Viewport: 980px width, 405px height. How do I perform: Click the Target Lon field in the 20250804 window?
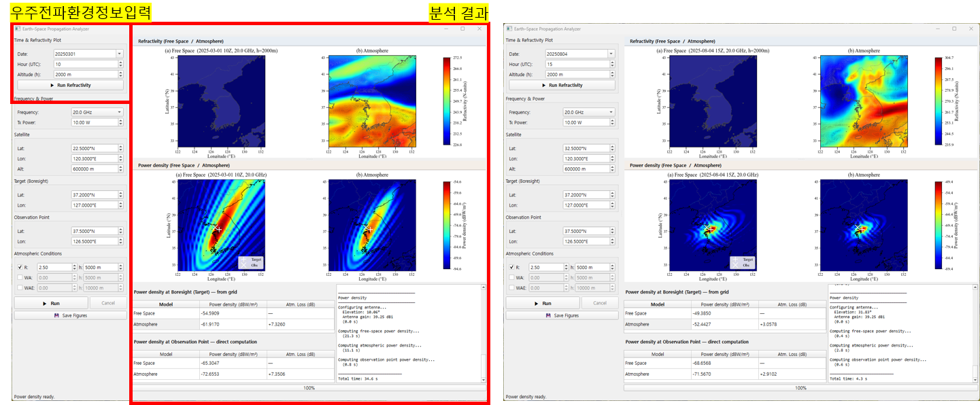click(x=590, y=205)
